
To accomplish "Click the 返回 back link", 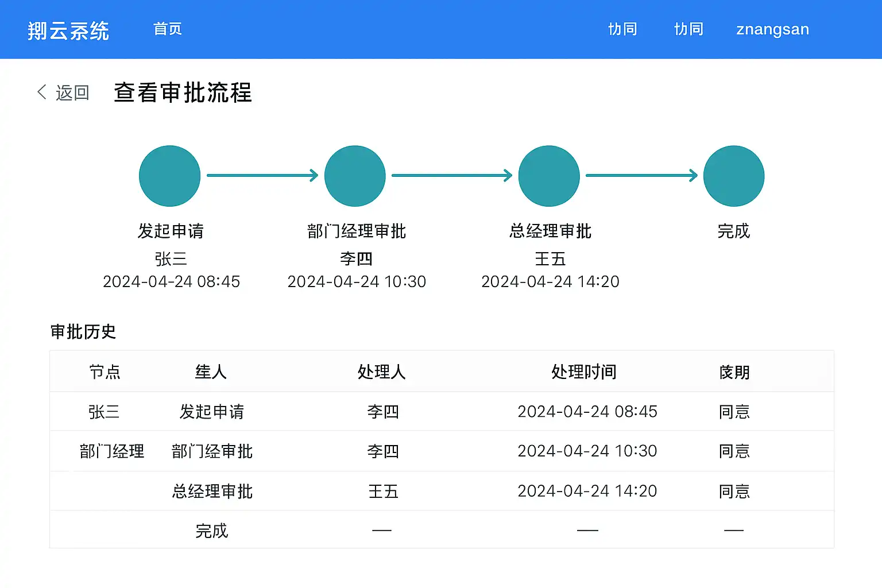I will point(72,92).
